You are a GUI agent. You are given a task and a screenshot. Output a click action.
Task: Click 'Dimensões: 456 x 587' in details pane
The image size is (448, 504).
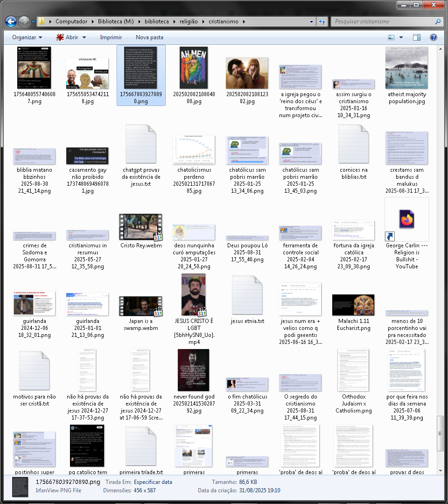click(129, 490)
